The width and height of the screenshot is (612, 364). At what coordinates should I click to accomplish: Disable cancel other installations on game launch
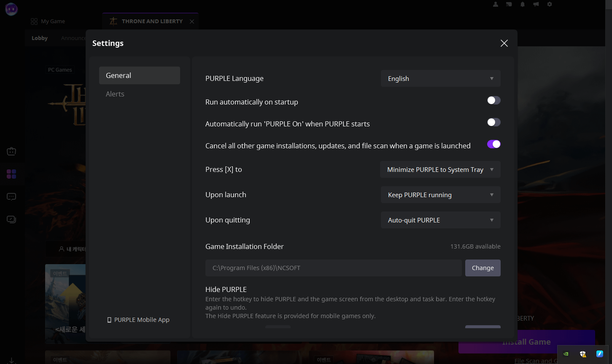click(494, 144)
